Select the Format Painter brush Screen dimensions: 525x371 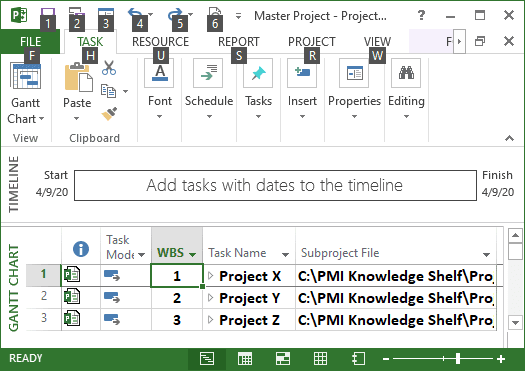coord(109,114)
